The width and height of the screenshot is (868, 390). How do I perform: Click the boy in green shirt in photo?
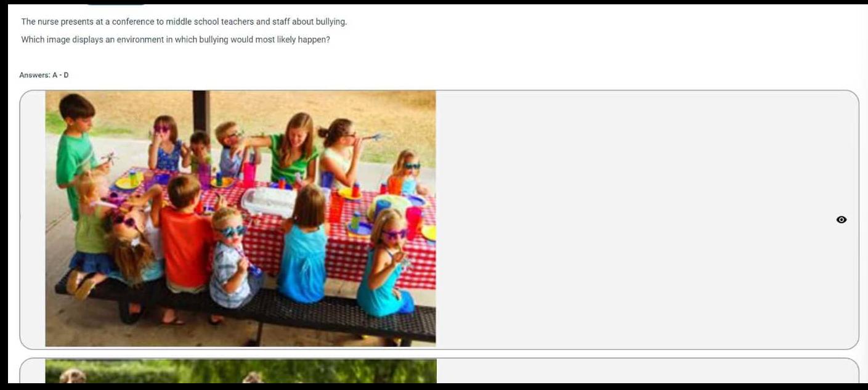75,148
